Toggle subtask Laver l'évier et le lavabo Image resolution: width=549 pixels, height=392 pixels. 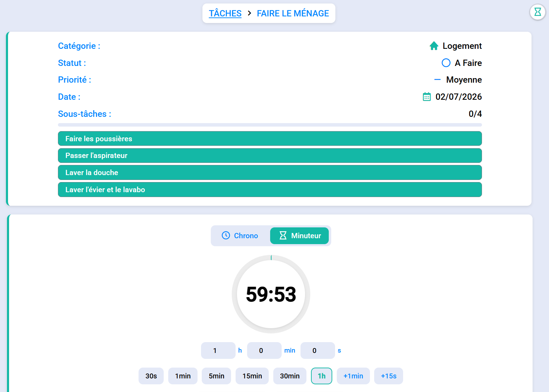tap(270, 190)
